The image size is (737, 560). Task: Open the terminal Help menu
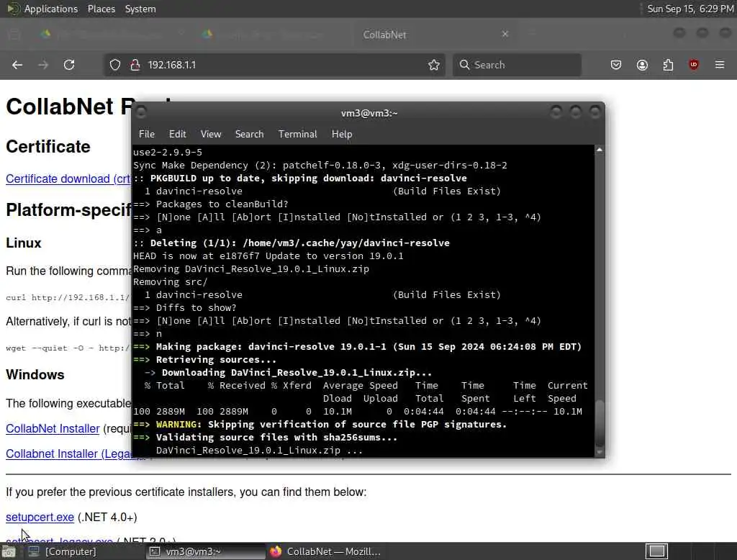pyautogui.click(x=342, y=134)
